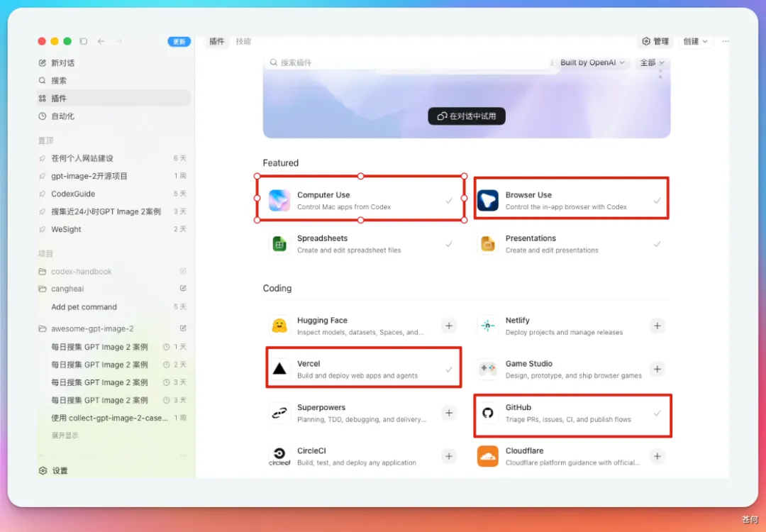
Task: Go forward with the right arrow
Action: tap(119, 42)
